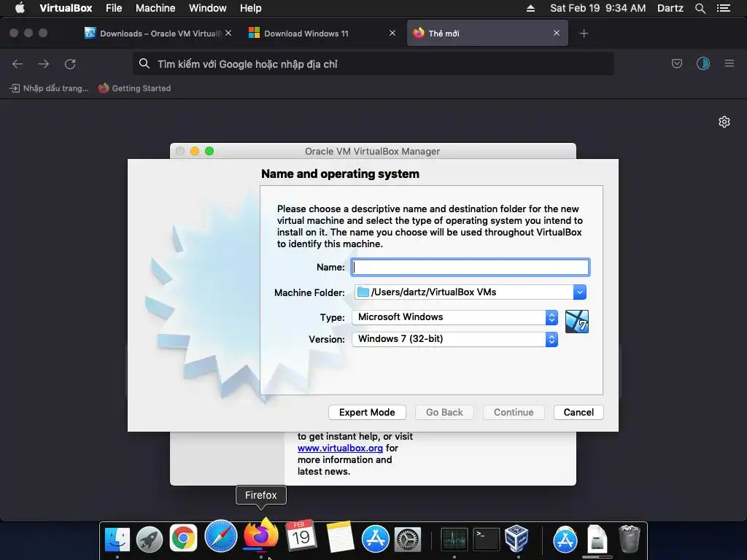The image size is (747, 560).
Task: Open Calendar showing Feb 19 in dock
Action: pos(301,536)
